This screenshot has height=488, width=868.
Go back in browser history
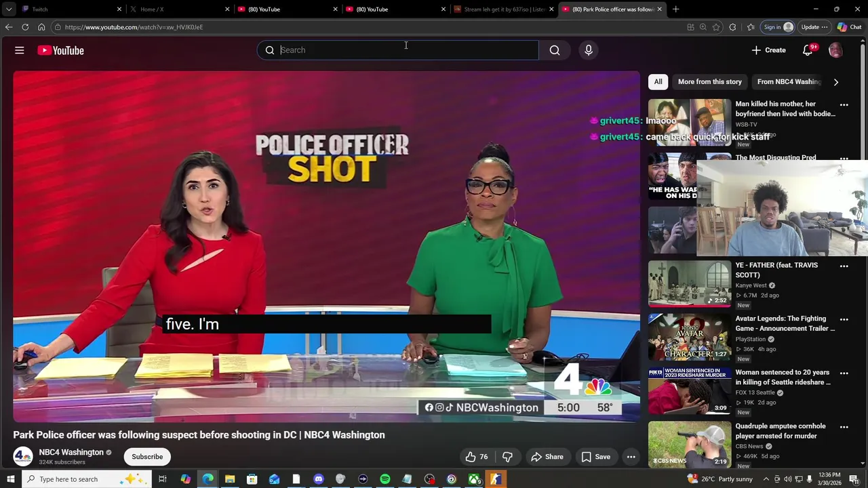tap(8, 27)
